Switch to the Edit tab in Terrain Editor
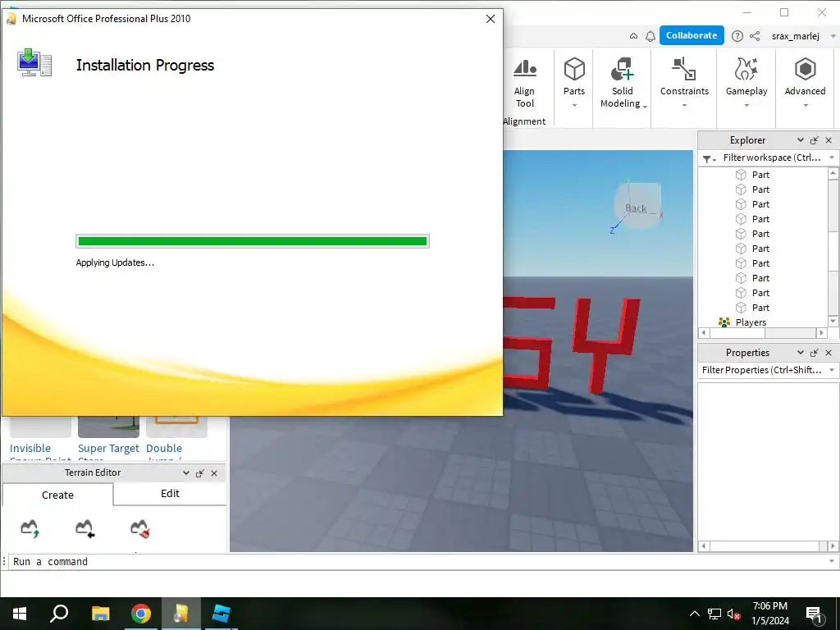This screenshot has width=840, height=630. click(x=170, y=493)
